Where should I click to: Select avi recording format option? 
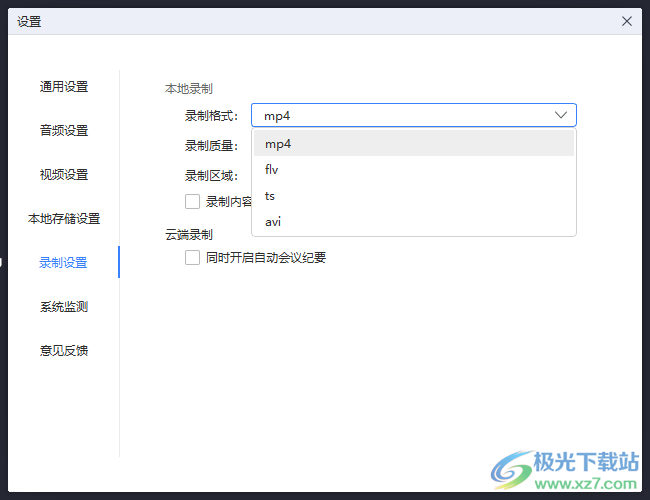[x=414, y=222]
